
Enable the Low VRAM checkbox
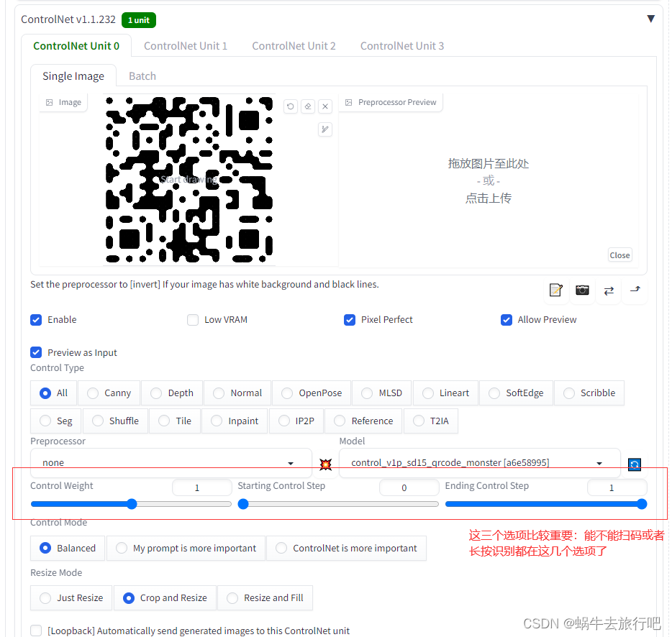pyautogui.click(x=193, y=320)
